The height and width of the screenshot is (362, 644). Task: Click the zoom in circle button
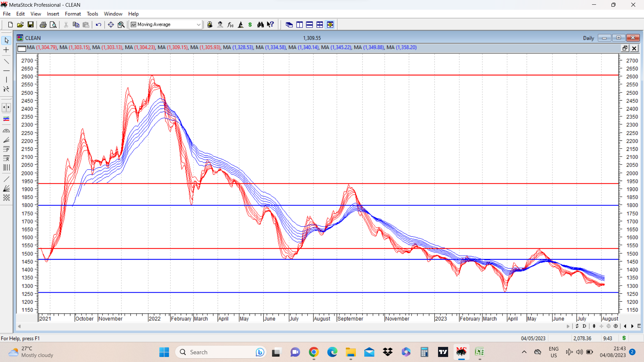coord(616,326)
